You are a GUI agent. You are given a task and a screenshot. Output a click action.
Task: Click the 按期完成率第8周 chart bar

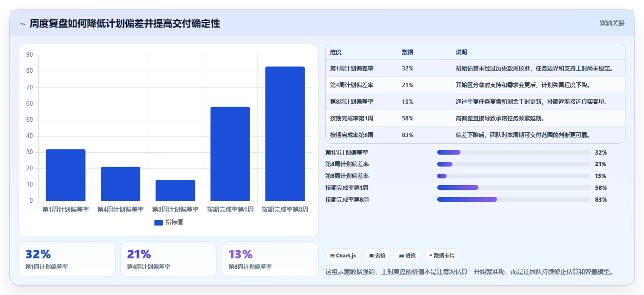point(285,134)
